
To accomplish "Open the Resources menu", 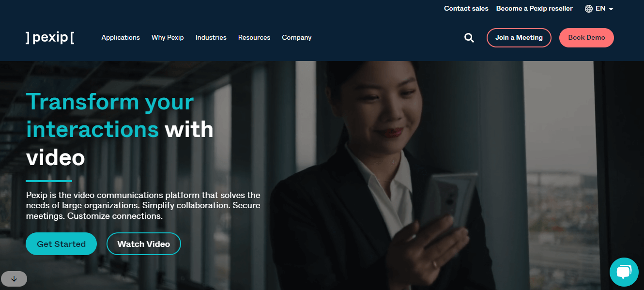I will tap(254, 38).
